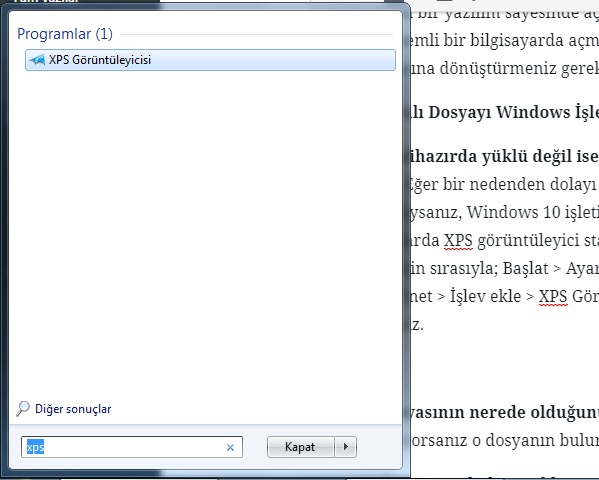
Task: Click underlined XPS word before görüntüleyici in document
Action: 458,241
